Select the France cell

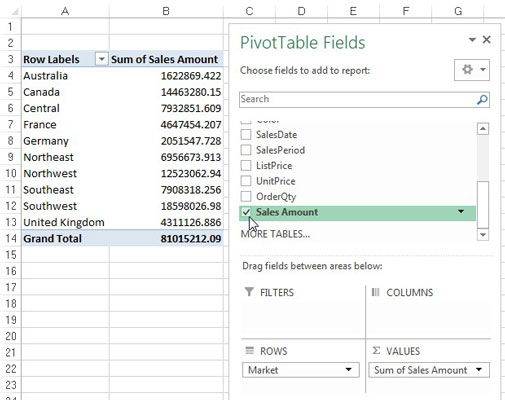pos(65,125)
